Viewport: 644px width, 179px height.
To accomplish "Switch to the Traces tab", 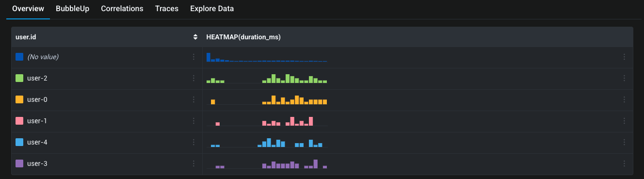I will coord(167,9).
